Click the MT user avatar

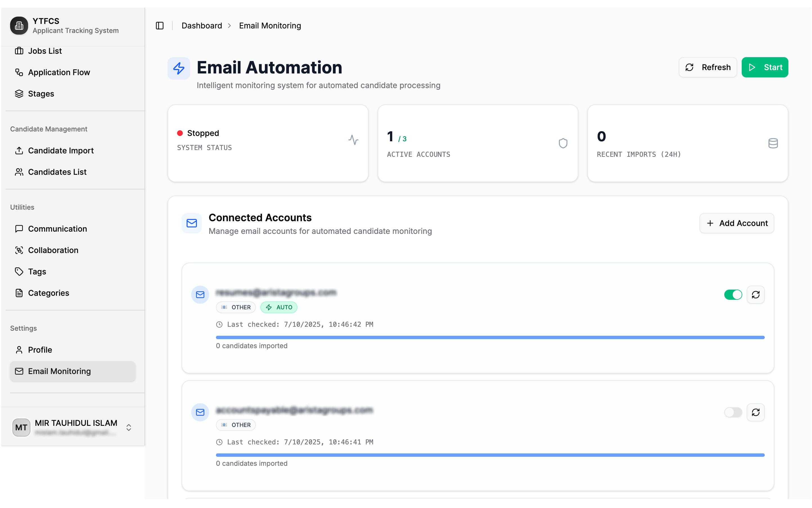point(21,427)
